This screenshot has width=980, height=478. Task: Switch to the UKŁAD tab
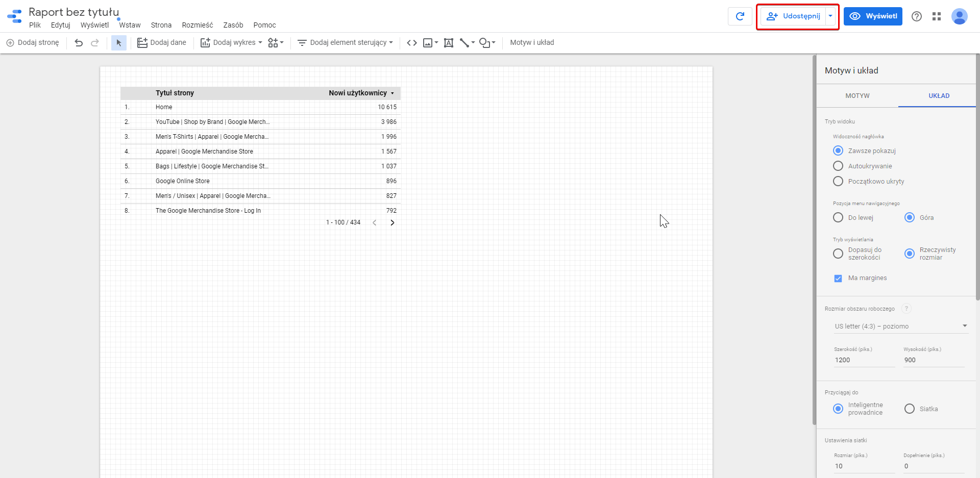tap(939, 96)
